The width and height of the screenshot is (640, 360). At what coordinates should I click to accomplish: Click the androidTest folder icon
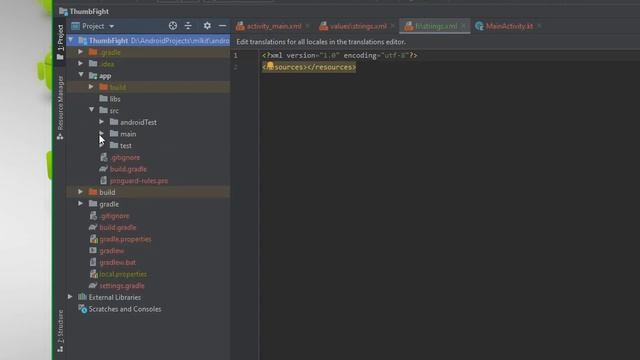(114, 122)
